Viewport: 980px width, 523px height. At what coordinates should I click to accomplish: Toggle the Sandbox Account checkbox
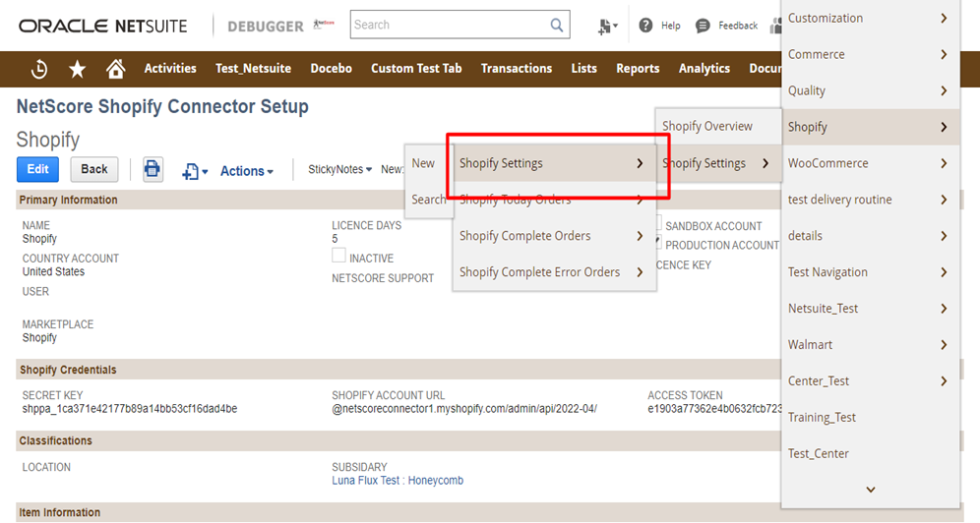(659, 223)
